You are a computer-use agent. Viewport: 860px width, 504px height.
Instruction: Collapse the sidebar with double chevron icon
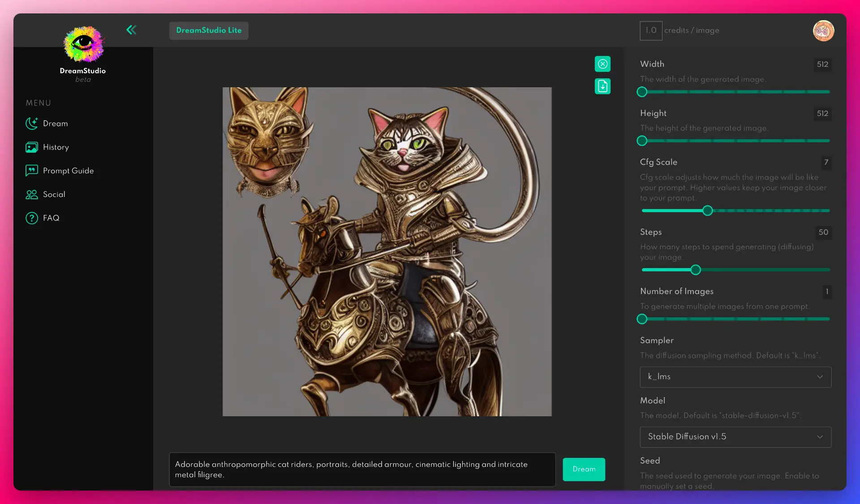[x=131, y=30]
